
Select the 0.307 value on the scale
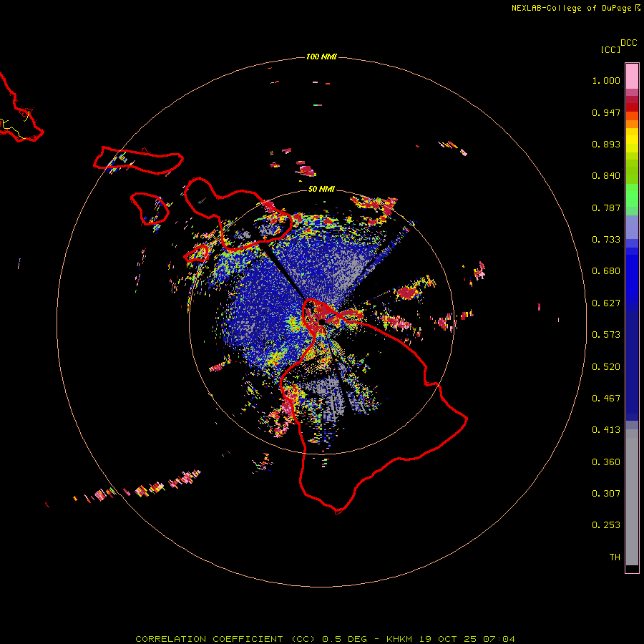coord(606,494)
